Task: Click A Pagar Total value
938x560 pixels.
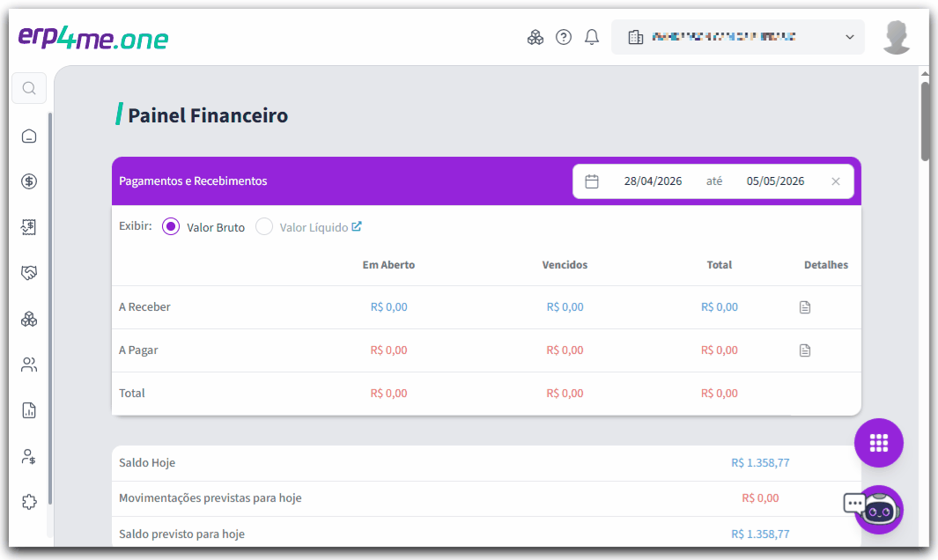Action: pyautogui.click(x=719, y=350)
